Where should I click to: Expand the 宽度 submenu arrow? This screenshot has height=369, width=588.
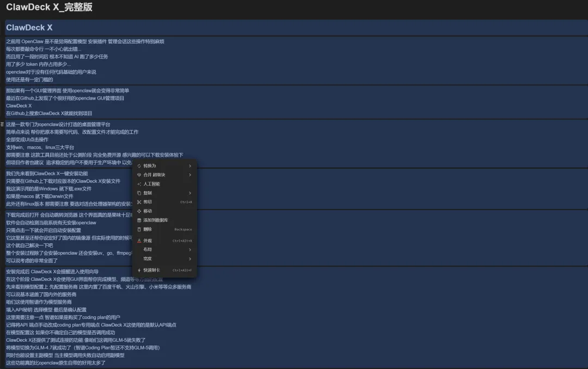pos(190,259)
